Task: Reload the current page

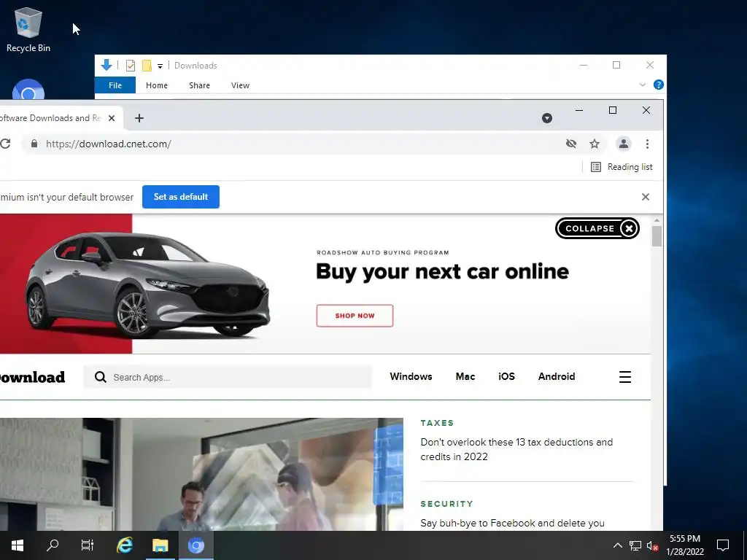Action: point(5,144)
